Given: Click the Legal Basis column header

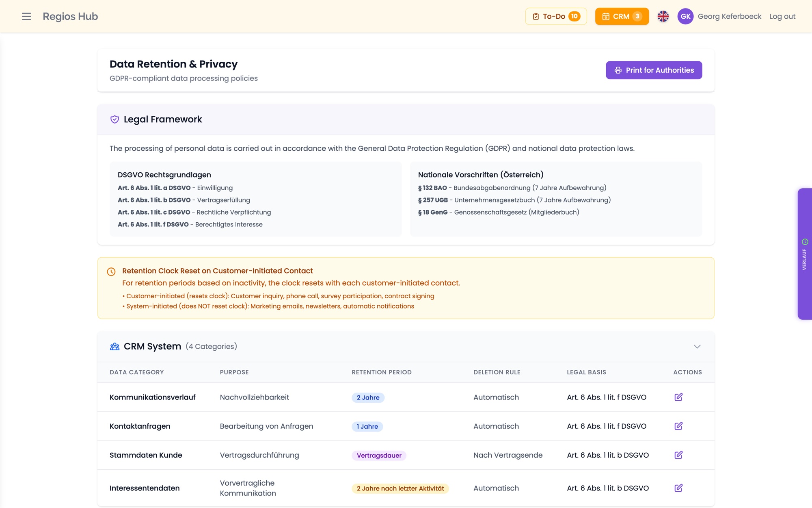Looking at the screenshot, I should pos(587,372).
